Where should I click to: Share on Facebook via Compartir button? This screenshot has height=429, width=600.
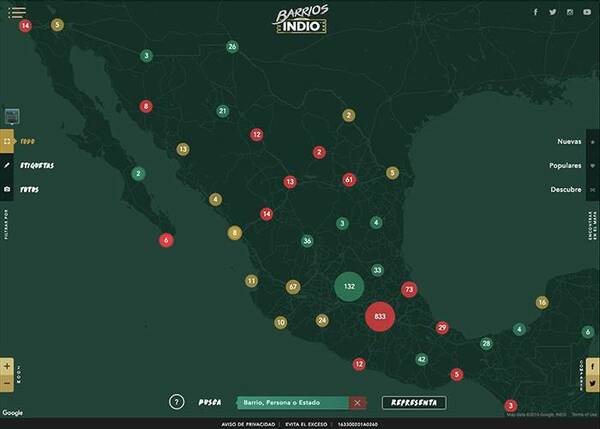592,367
